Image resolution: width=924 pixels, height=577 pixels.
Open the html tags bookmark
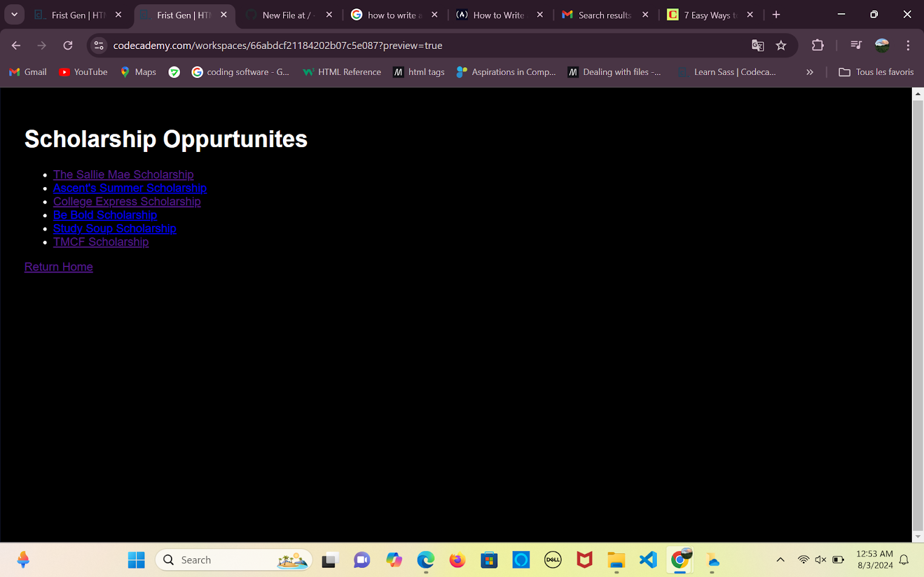pyautogui.click(x=419, y=72)
